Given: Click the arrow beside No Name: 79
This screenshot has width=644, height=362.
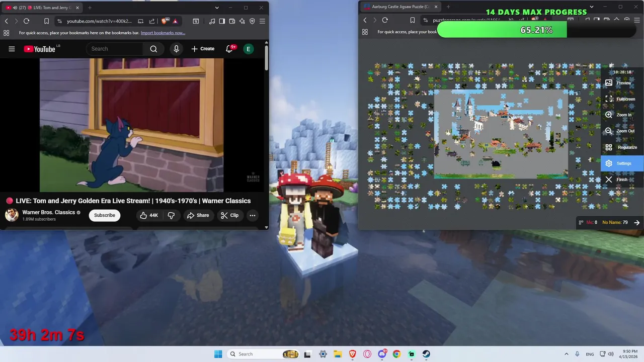Looking at the screenshot, I should tap(637, 222).
